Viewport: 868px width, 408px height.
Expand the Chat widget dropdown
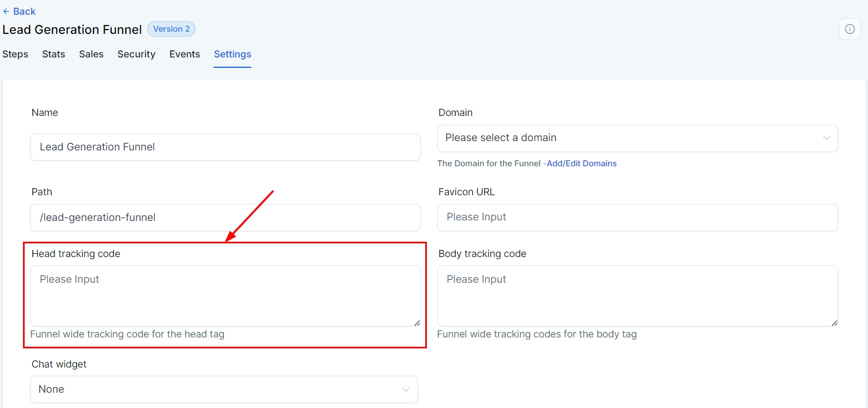pos(224,389)
